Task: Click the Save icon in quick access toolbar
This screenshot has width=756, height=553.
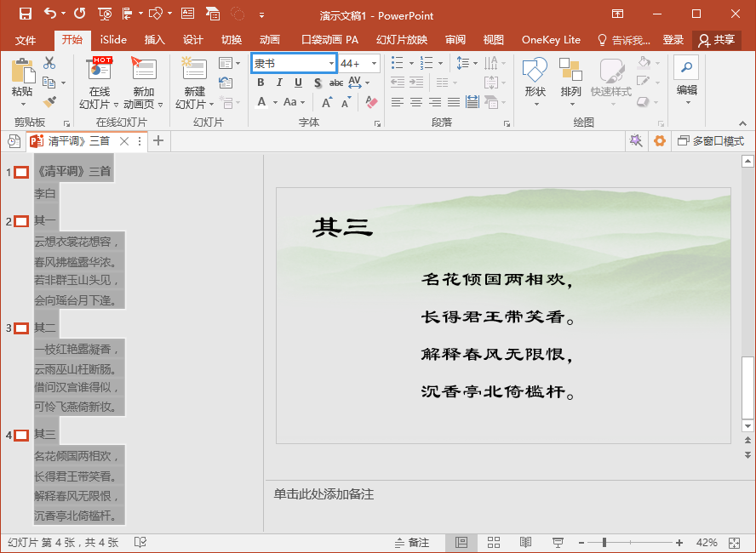Action: (25, 14)
